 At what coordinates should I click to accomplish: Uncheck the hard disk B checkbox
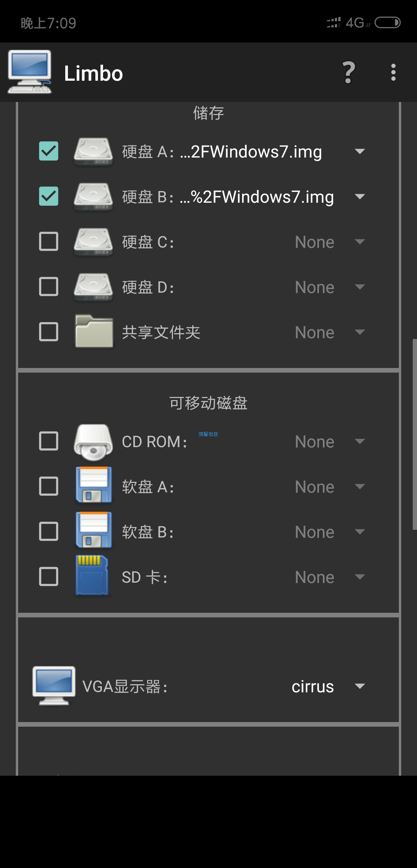tap(49, 196)
